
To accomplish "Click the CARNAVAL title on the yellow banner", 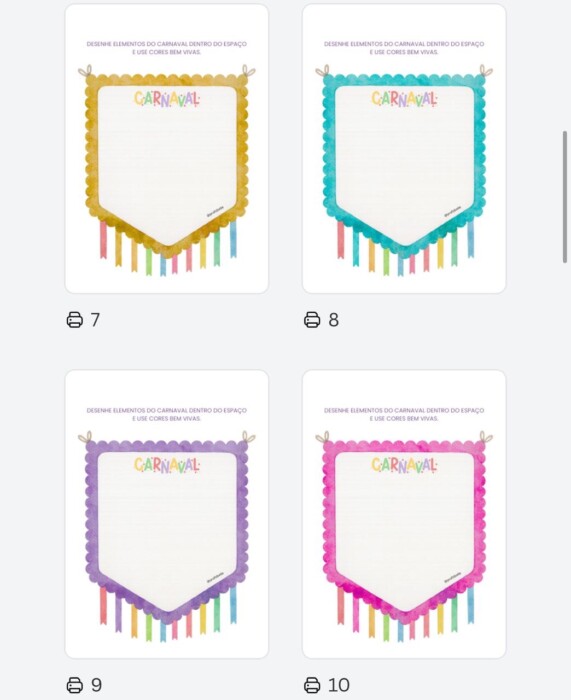I will pyautogui.click(x=167, y=99).
